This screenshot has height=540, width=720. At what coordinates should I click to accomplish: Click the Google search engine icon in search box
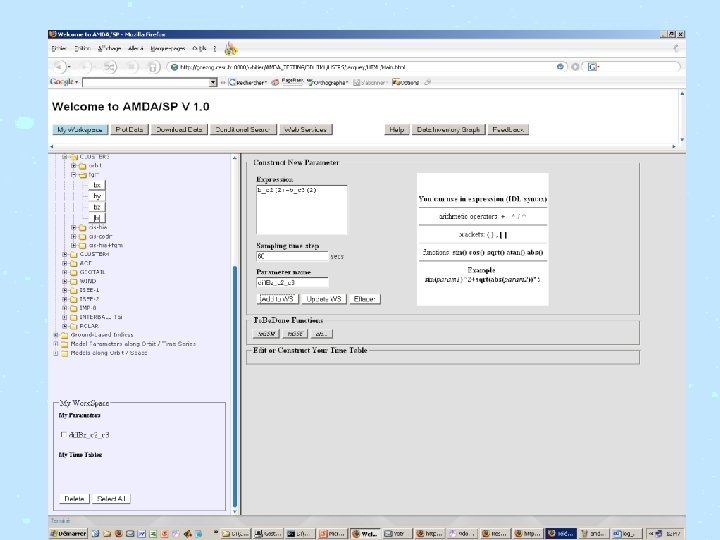point(593,67)
